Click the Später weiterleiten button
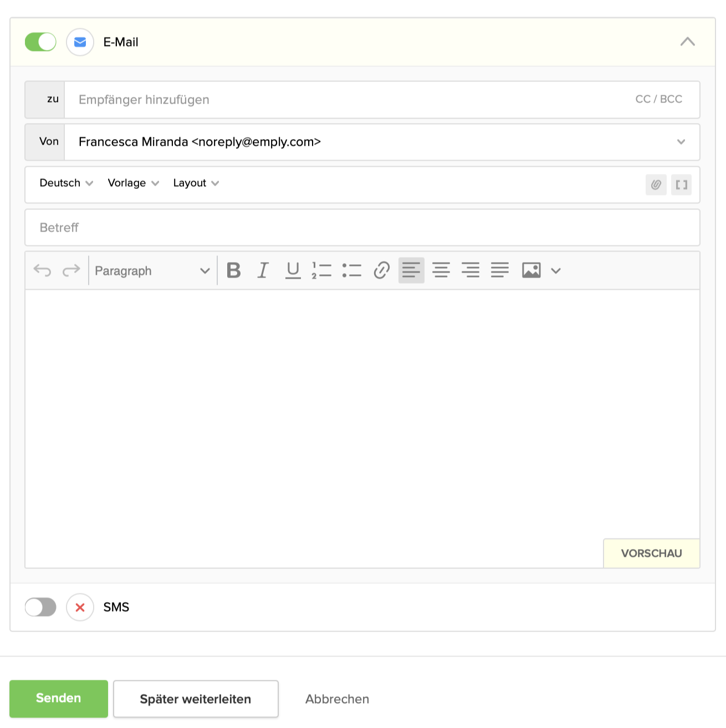Viewport: 726px width, 728px height. 196,699
